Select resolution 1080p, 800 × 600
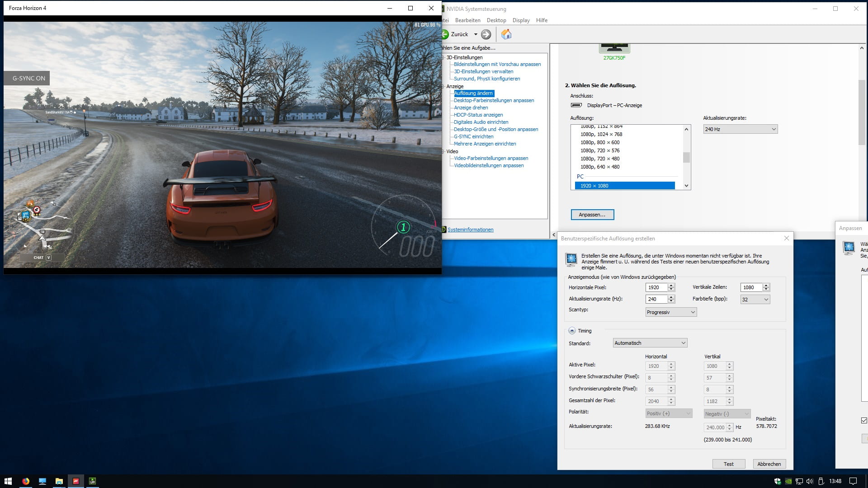 pyautogui.click(x=600, y=142)
